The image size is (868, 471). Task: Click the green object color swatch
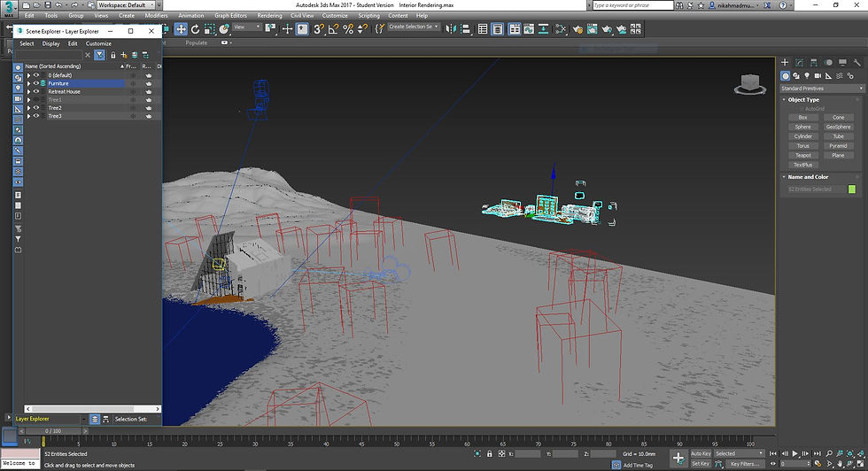(852, 189)
